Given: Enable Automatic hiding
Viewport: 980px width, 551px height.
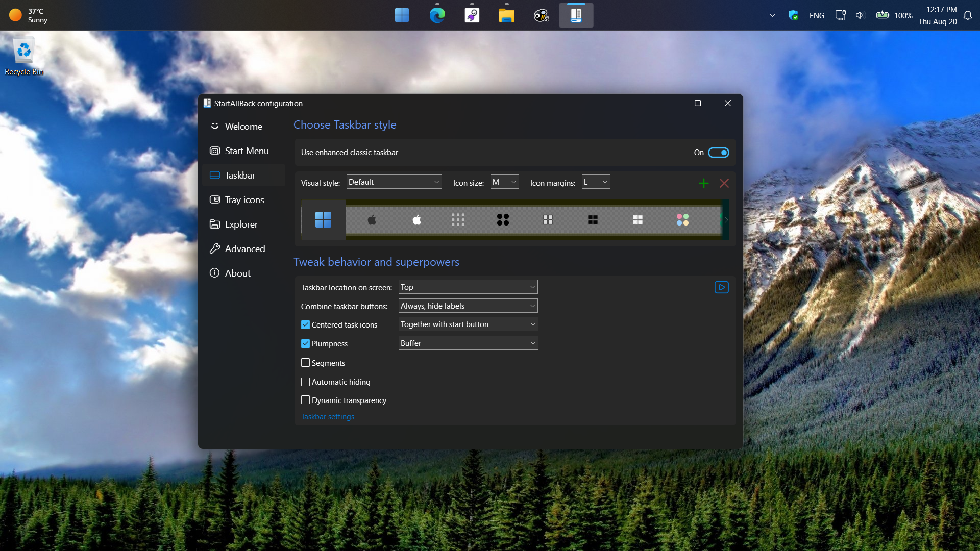Looking at the screenshot, I should tap(306, 382).
